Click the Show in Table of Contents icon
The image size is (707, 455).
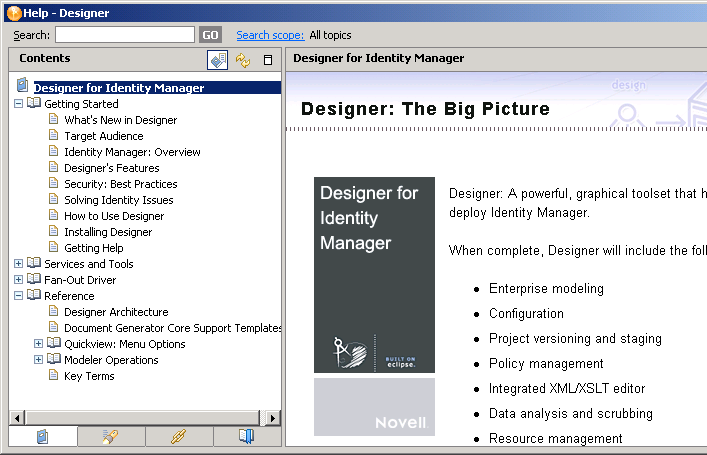click(217, 60)
